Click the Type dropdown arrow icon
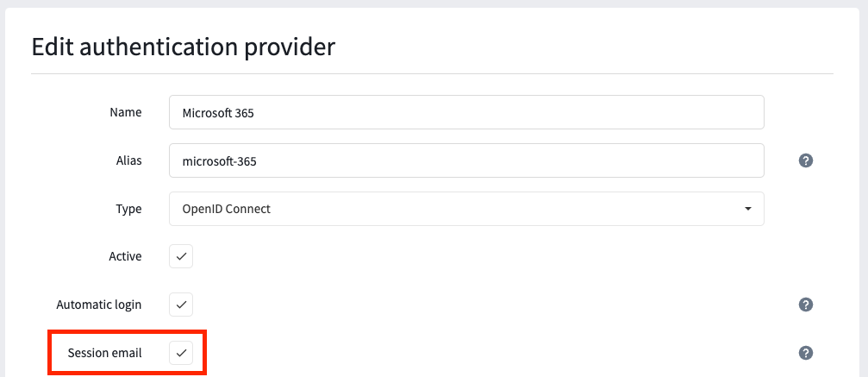The image size is (868, 377). 748,209
